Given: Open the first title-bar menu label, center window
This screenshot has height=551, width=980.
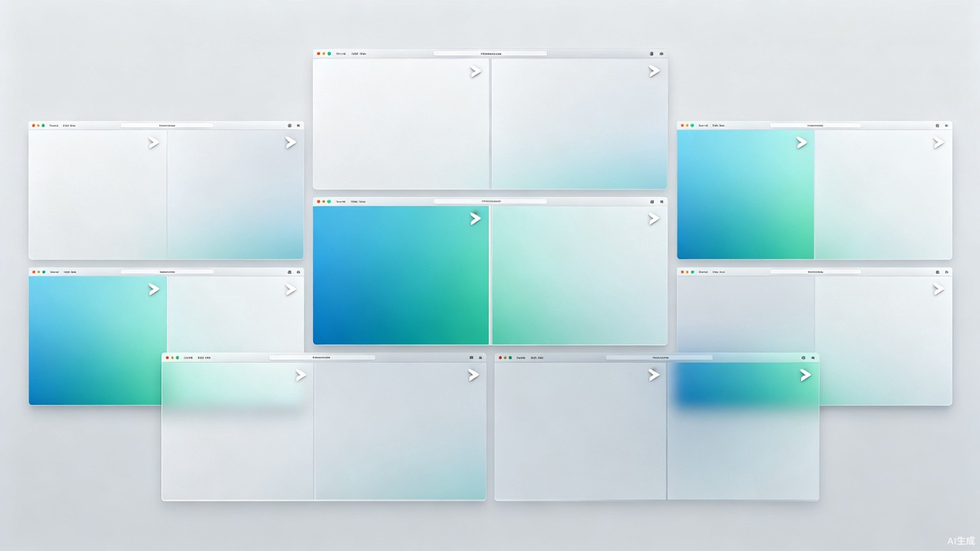Looking at the screenshot, I should (340, 202).
